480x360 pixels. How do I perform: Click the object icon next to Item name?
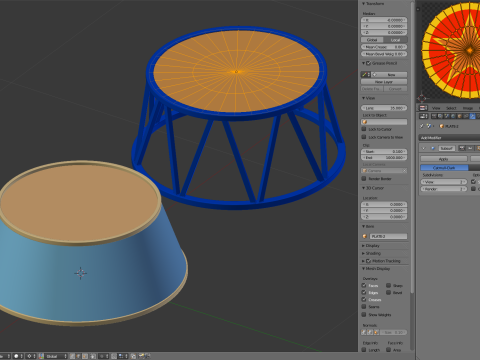[364, 236]
